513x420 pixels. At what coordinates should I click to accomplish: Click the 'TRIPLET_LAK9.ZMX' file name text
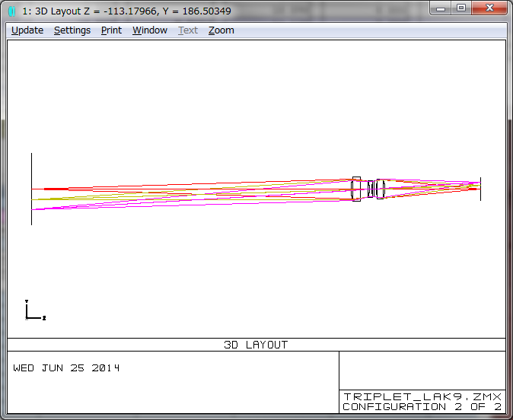click(422, 396)
